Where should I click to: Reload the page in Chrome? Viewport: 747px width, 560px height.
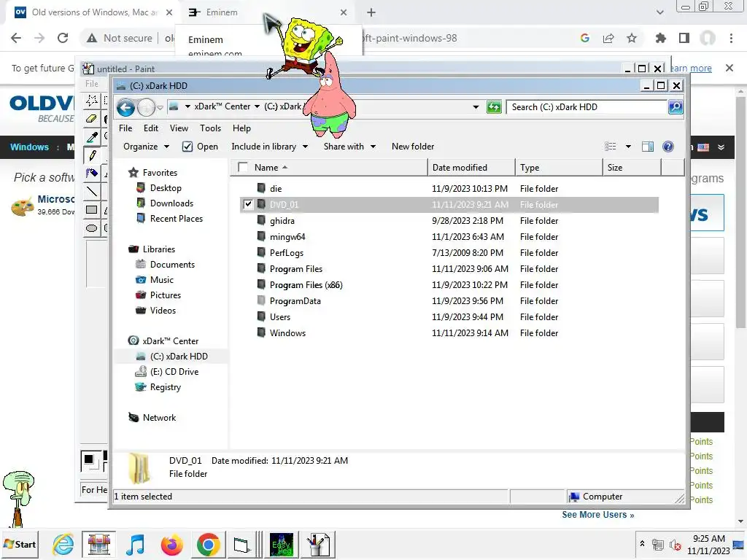(x=63, y=38)
